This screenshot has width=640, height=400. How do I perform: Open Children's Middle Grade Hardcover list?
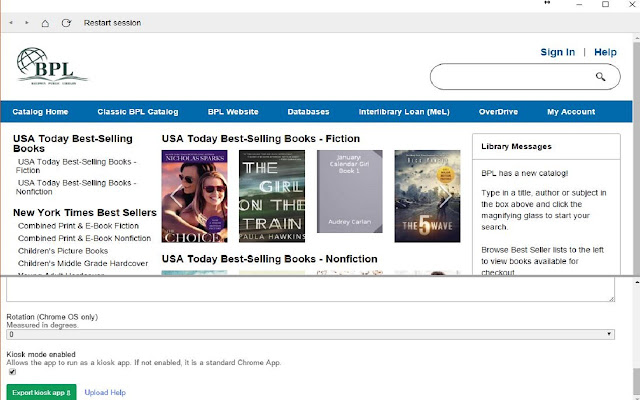point(83,264)
